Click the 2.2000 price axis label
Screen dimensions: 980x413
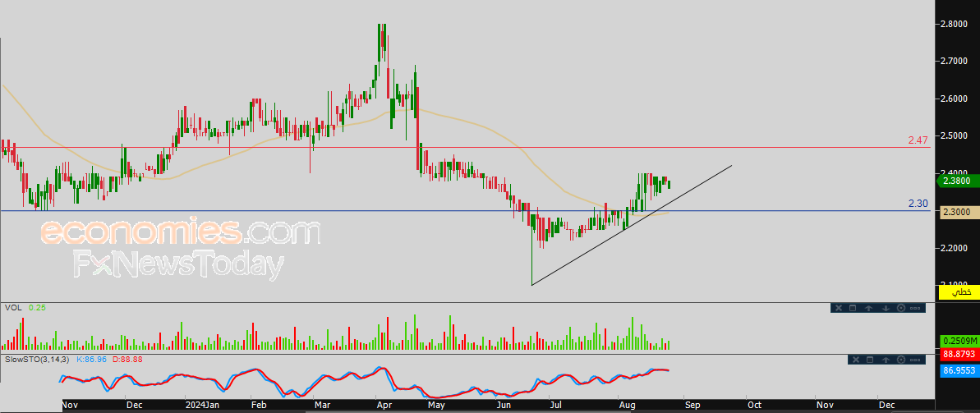tap(955, 248)
